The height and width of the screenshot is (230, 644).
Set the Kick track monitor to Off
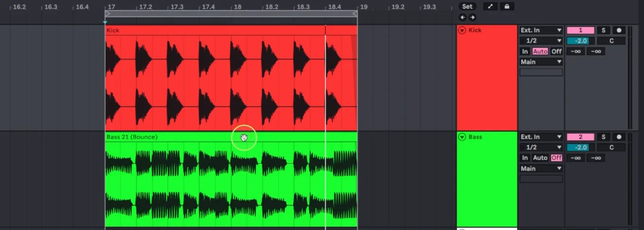556,51
